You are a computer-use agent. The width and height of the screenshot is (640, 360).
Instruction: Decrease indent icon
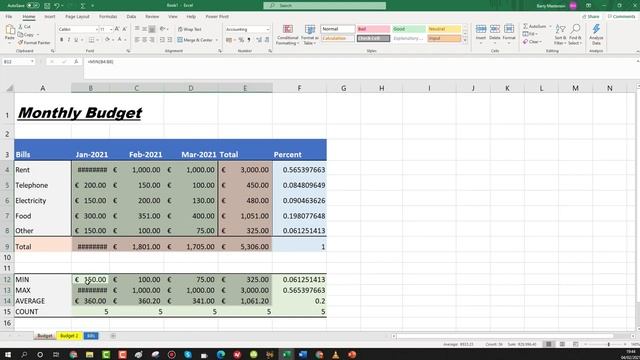[162, 40]
